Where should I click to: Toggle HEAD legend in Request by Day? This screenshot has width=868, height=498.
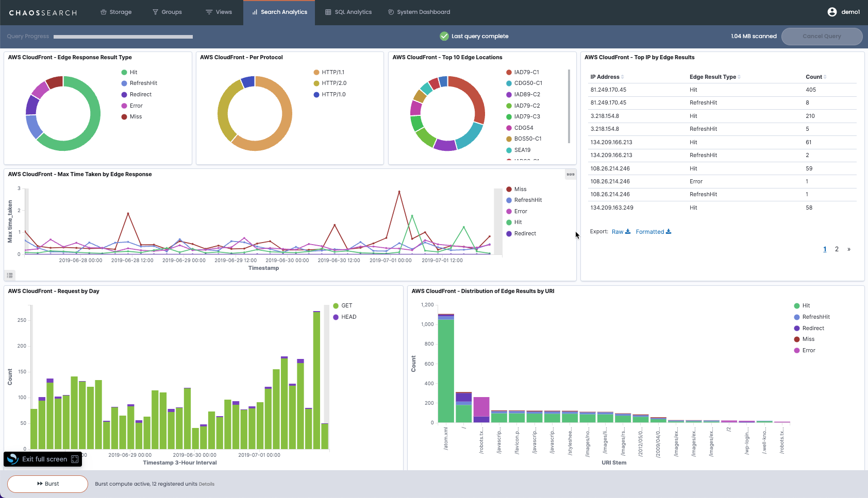pos(345,317)
